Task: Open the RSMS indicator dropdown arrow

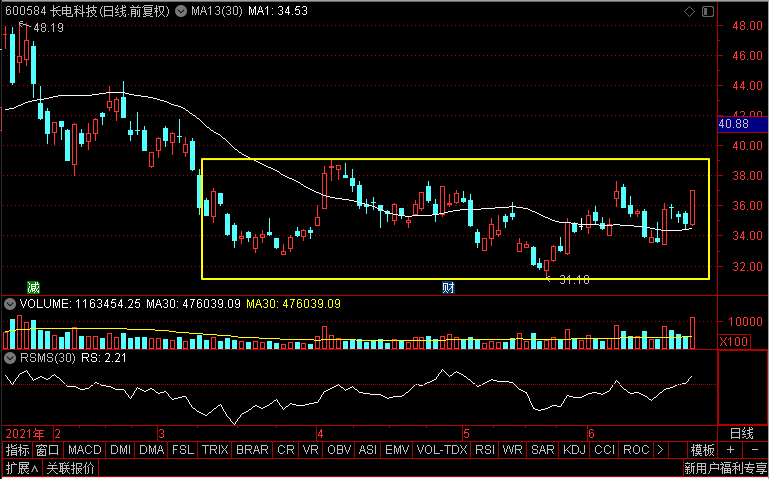Action: [x=11, y=357]
